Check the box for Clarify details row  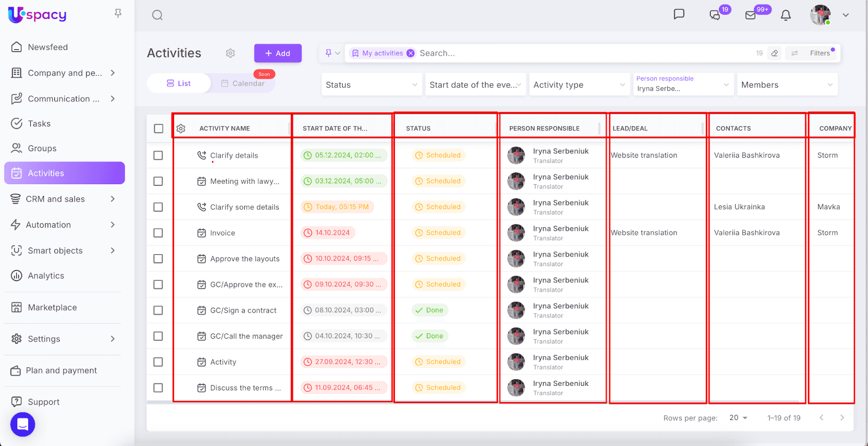coord(158,156)
